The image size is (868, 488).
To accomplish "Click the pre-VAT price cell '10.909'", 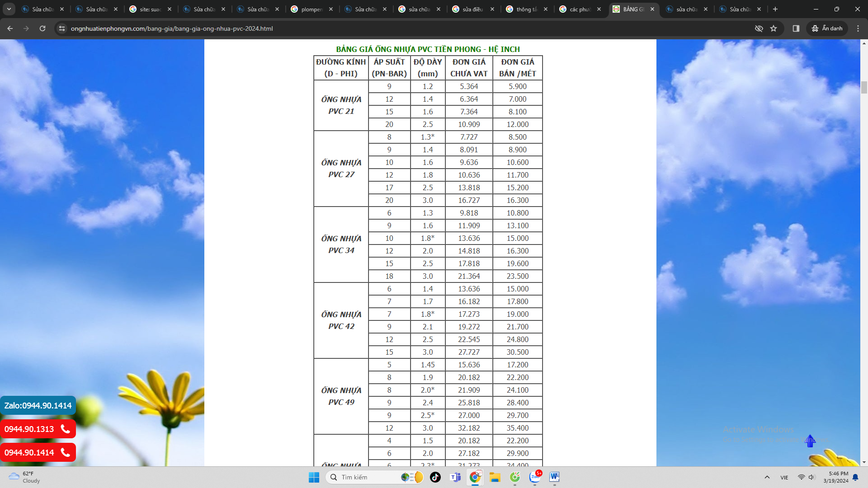I will tap(469, 124).
